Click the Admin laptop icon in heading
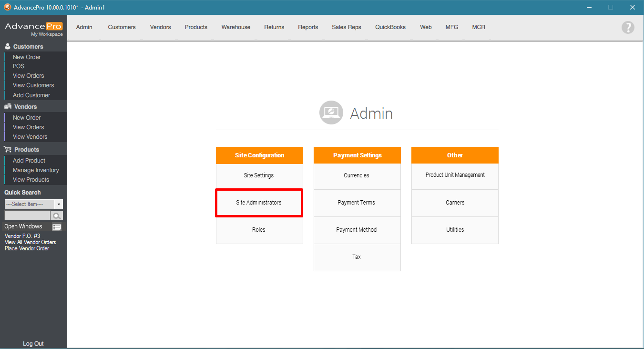 tap(331, 113)
